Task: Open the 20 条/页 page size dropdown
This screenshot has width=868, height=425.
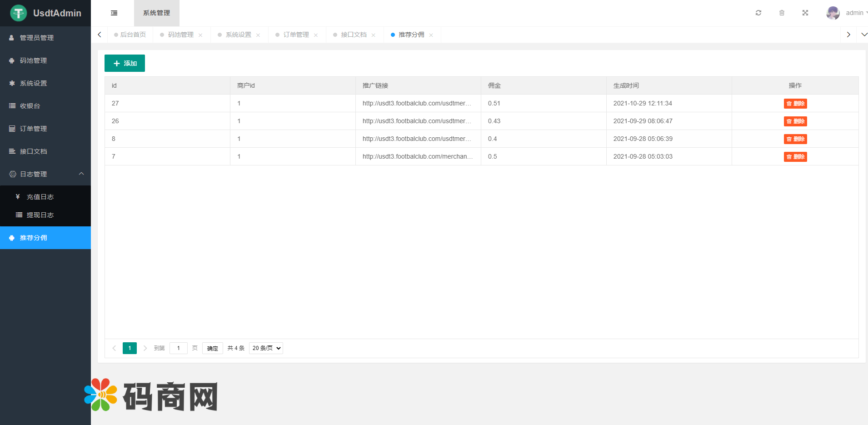Action: pyautogui.click(x=266, y=348)
